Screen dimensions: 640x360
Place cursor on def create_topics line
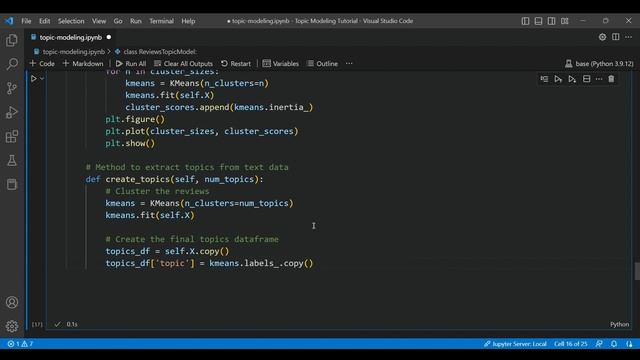click(x=174, y=179)
